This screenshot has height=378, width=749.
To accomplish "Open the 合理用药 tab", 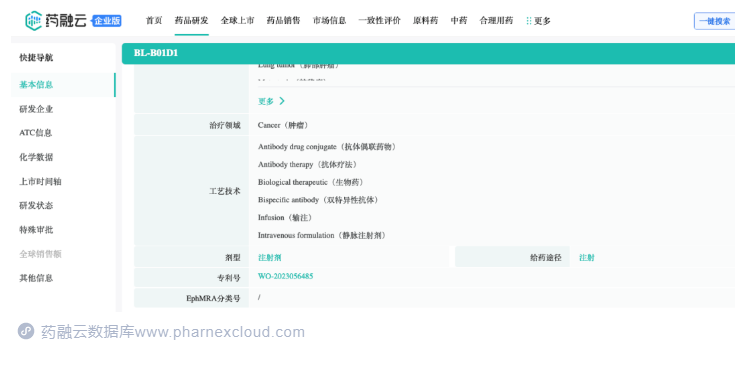I will click(496, 21).
